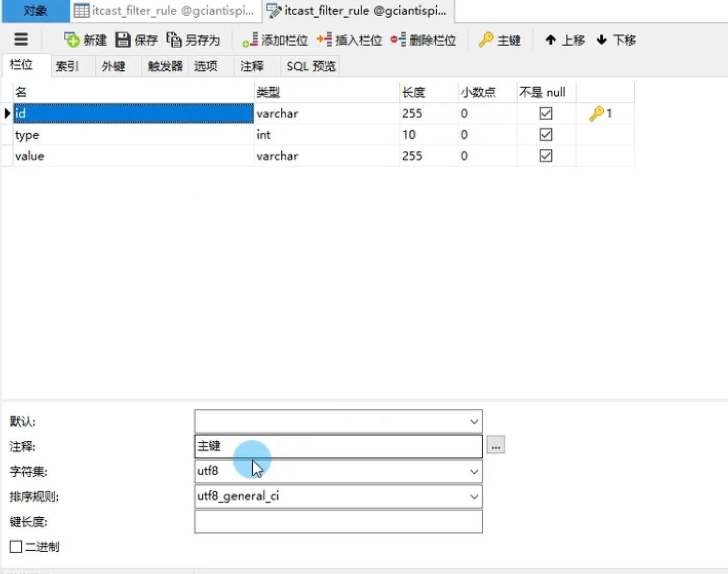Open the SQL 预览 tab
The image size is (728, 574).
(x=311, y=66)
